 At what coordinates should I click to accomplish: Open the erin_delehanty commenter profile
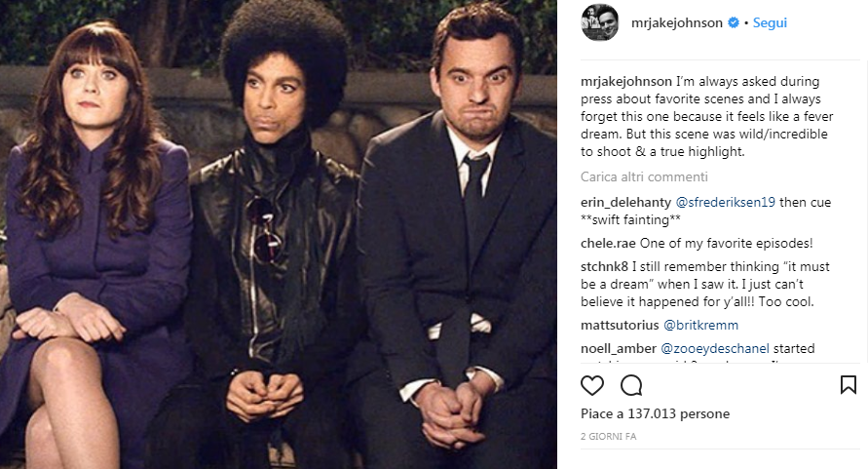click(x=625, y=203)
